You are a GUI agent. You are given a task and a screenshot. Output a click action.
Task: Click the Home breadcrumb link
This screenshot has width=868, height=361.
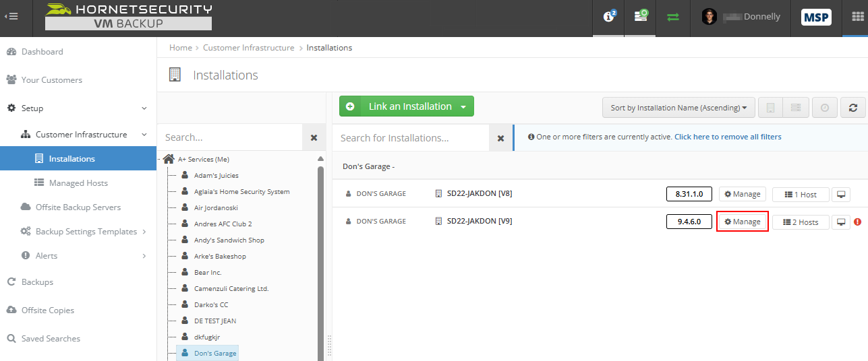click(181, 48)
